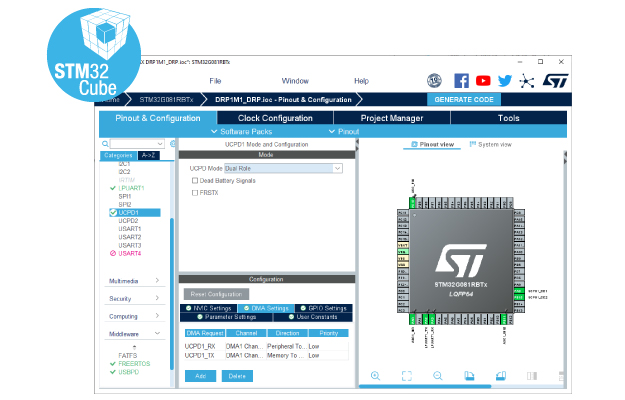Click the pinout horizontal scrollbar
The width and height of the screenshot is (625, 400).
[425, 386]
